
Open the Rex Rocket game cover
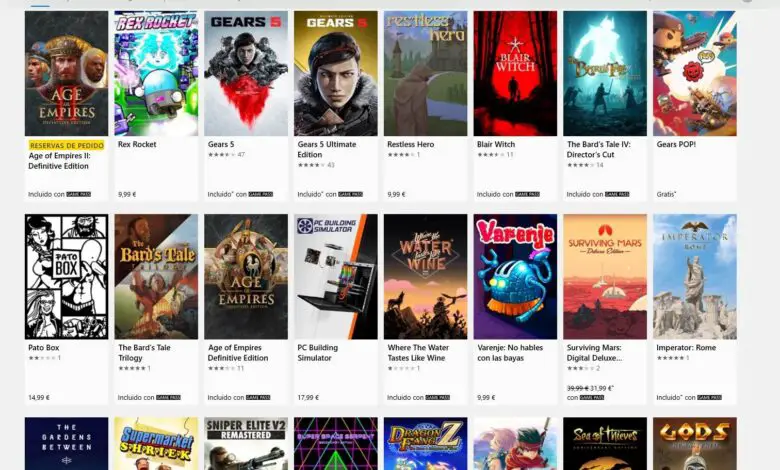(156, 73)
